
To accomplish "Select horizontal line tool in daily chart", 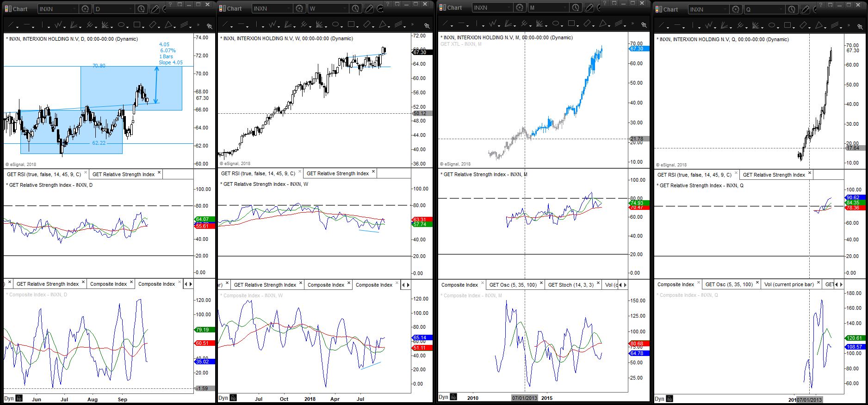I will [27, 25].
